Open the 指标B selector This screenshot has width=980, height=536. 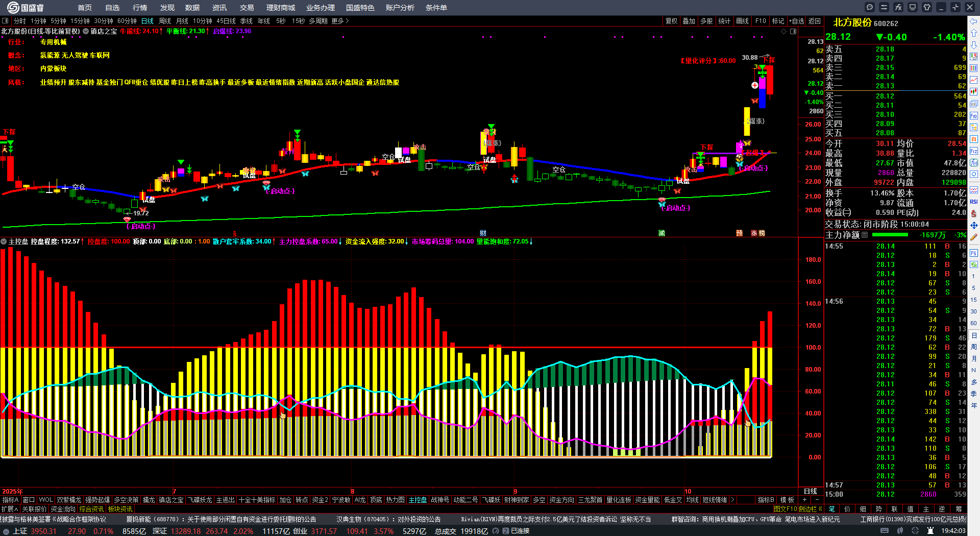click(x=766, y=500)
